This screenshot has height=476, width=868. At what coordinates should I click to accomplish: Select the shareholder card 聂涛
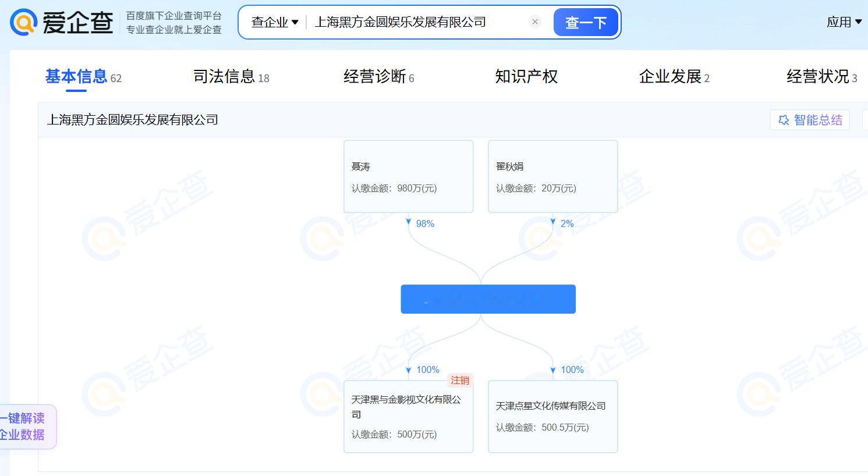(408, 176)
